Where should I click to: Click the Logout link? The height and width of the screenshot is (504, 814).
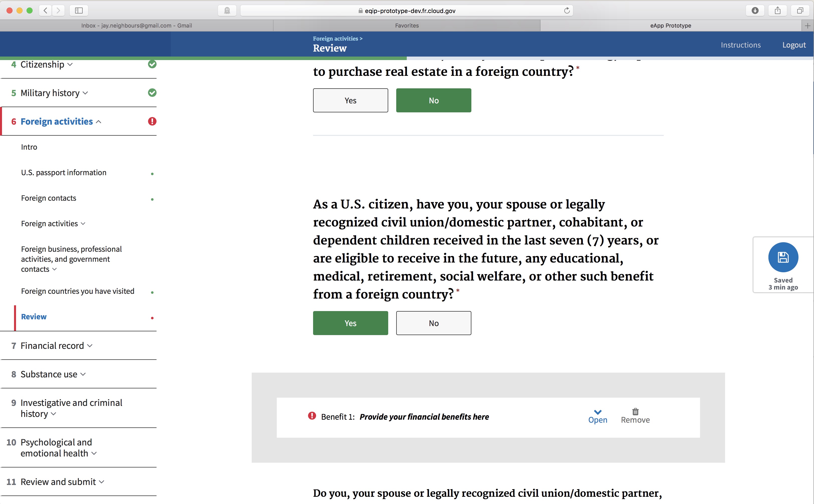(x=794, y=45)
